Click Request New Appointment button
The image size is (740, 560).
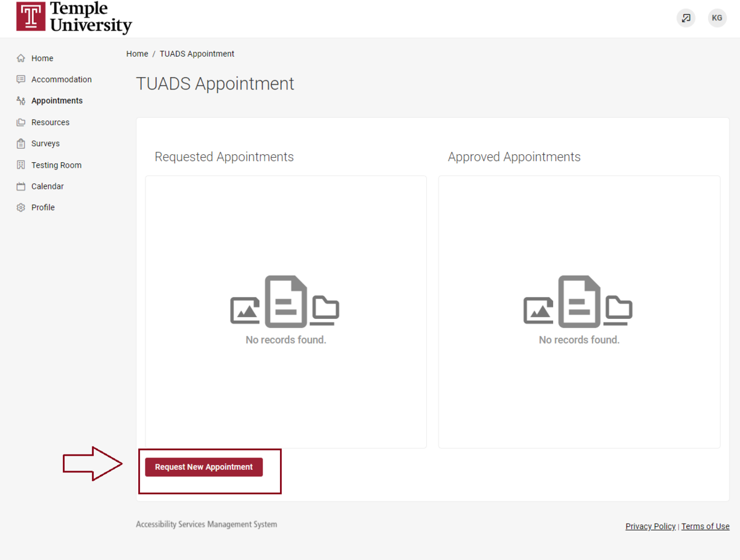tap(204, 467)
